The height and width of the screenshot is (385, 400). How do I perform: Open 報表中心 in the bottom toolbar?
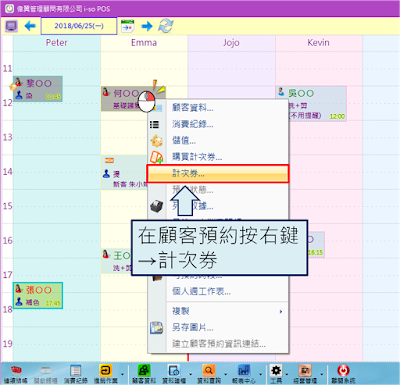point(244,374)
